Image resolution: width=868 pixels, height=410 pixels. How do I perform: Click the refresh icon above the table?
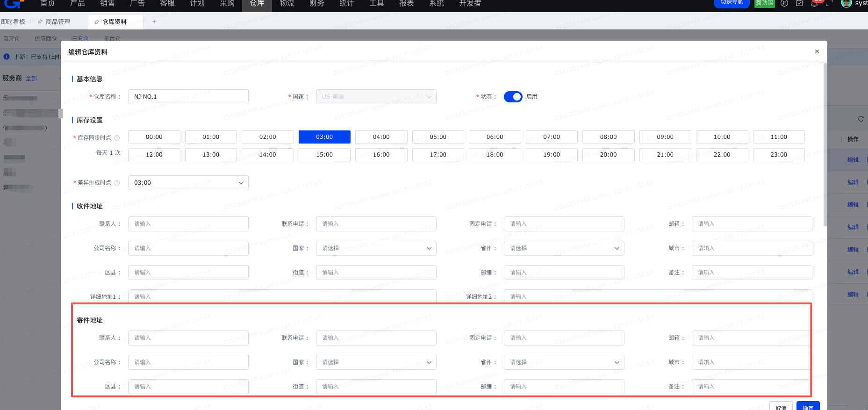point(861,119)
